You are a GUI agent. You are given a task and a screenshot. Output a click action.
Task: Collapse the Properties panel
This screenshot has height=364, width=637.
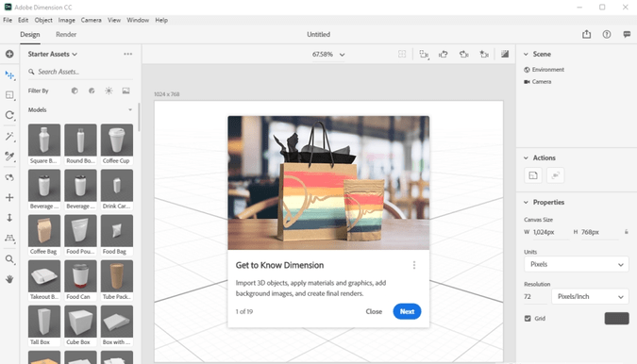point(526,202)
